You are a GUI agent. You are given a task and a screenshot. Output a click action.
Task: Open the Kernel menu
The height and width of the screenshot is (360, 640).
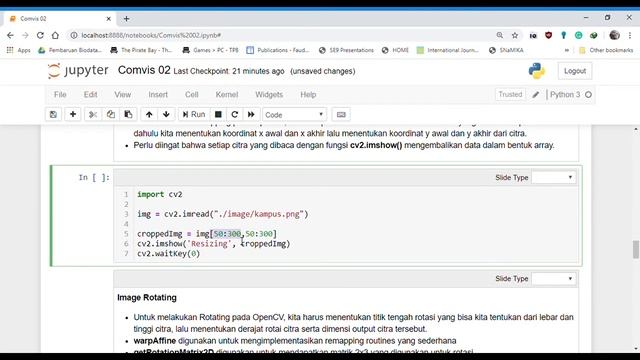point(227,95)
